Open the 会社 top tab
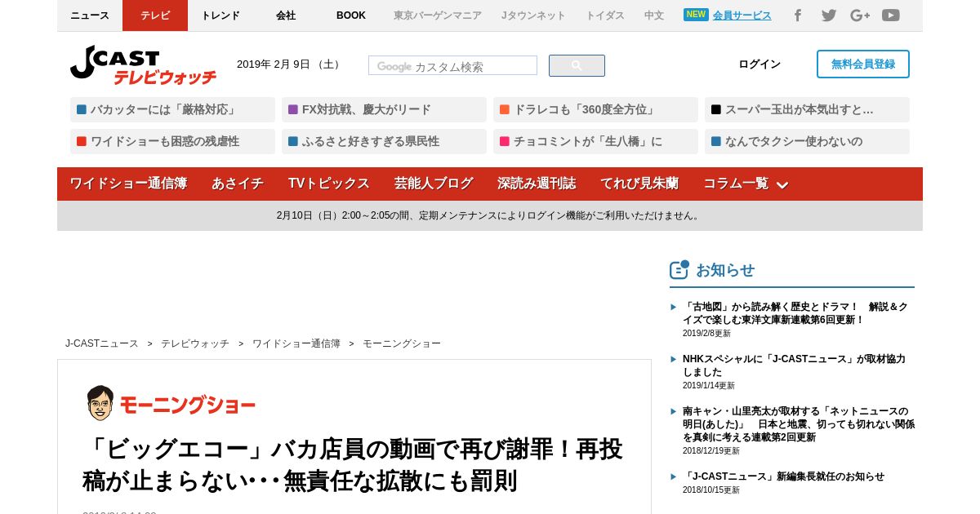The image size is (980, 514). [286, 16]
